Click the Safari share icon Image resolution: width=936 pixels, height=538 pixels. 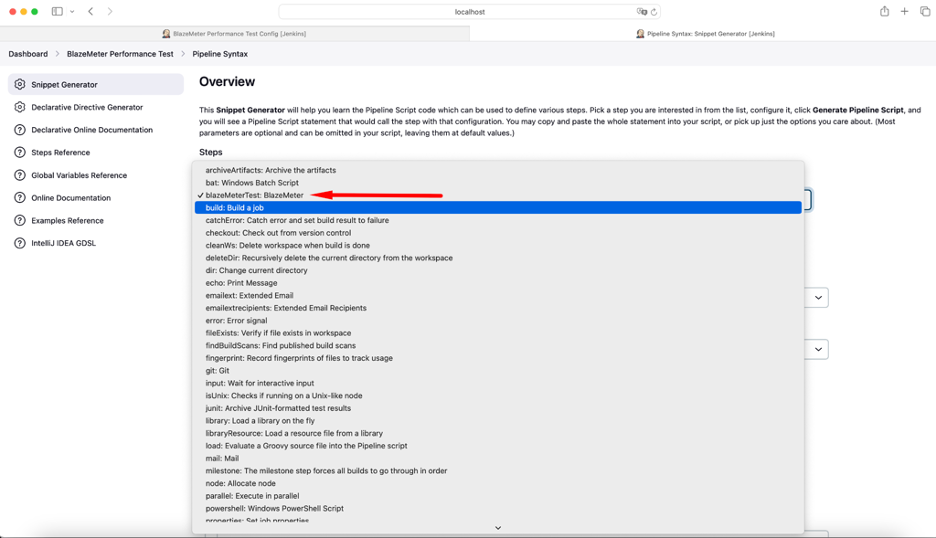coord(884,11)
